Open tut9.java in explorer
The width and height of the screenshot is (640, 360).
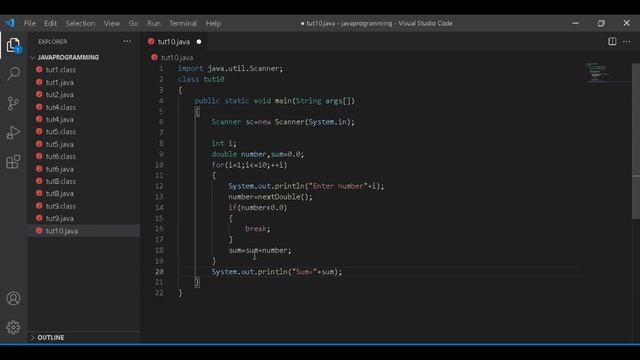tap(60, 218)
